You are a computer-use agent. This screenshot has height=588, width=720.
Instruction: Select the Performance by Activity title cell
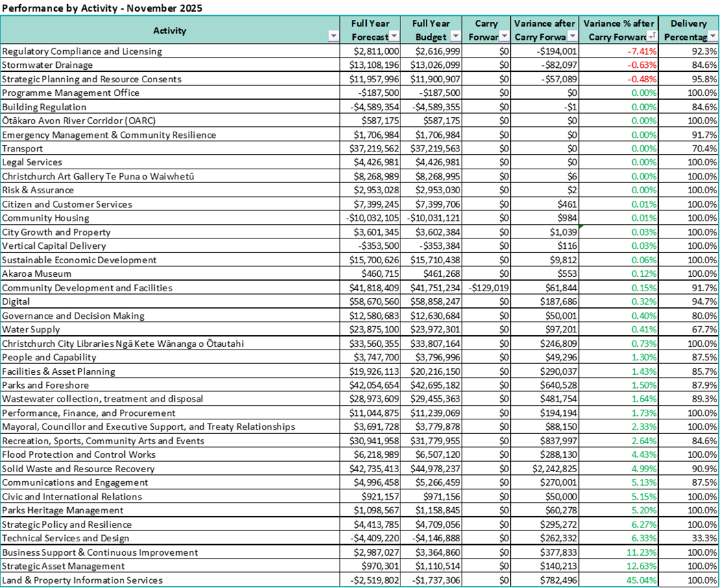coord(103,8)
